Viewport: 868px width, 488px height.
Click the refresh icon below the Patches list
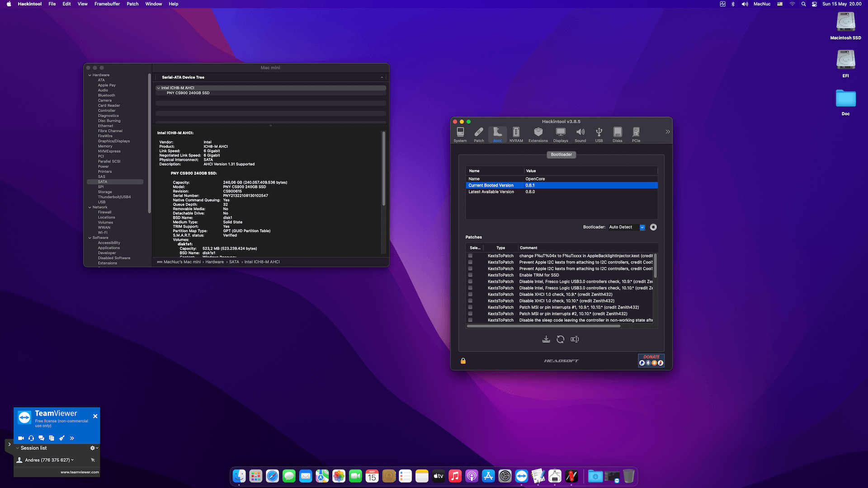coord(561,339)
